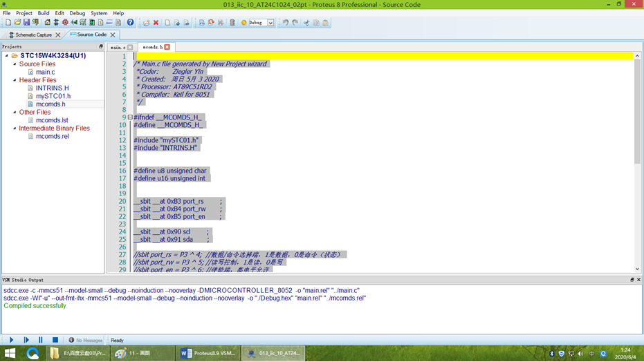Close the Schematic Capture tab
Screen dimensions: 644x362
tap(58, 35)
